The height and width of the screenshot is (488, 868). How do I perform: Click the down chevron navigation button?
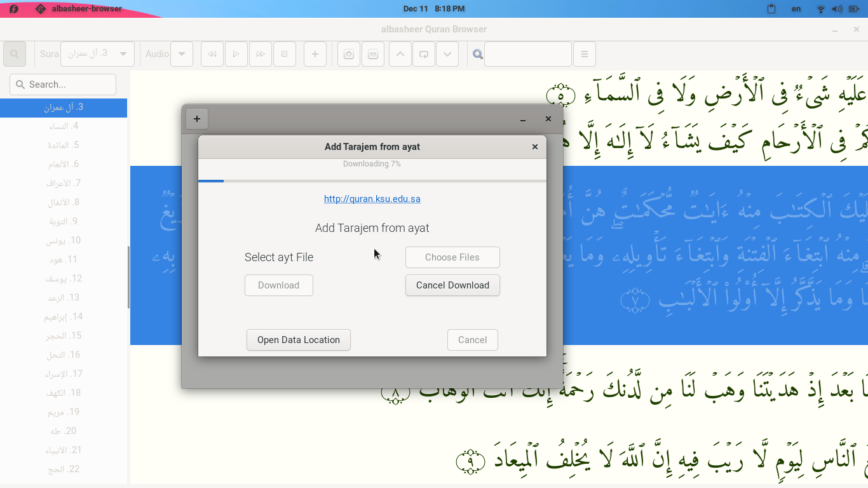tap(447, 54)
